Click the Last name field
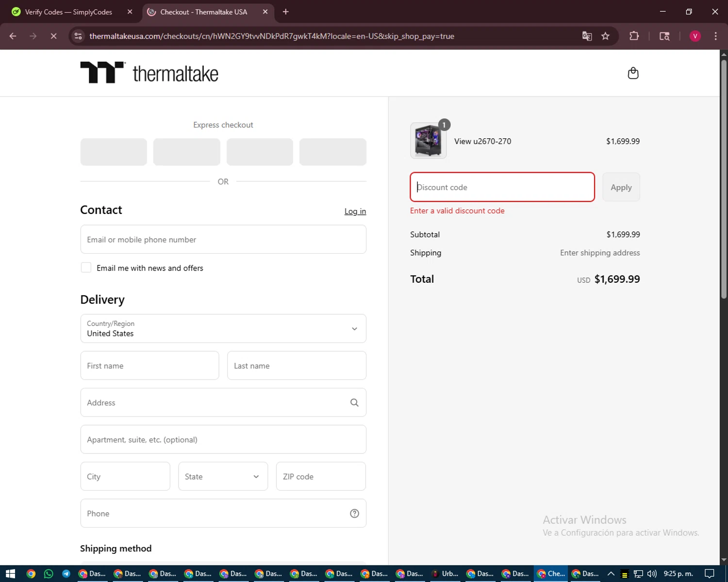Viewport: 728px width, 582px height. [x=297, y=366]
